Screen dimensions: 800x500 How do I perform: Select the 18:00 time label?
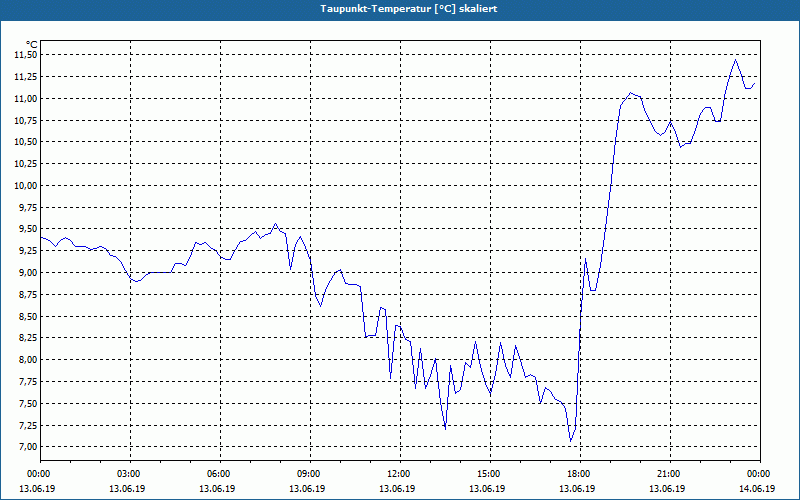pos(580,474)
